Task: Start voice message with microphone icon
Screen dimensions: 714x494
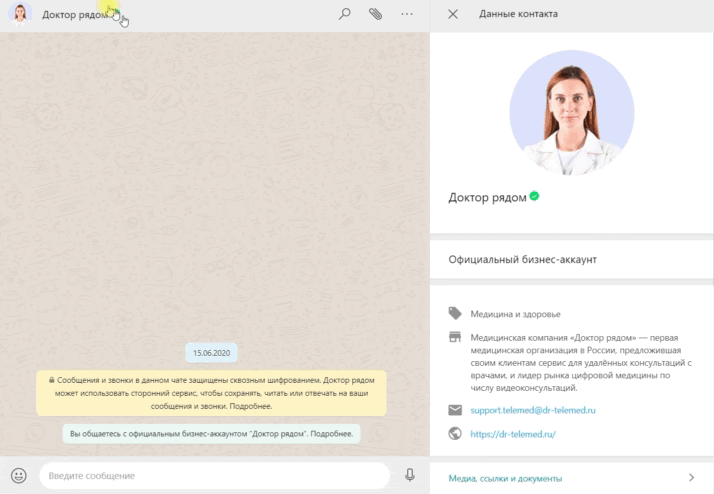Action: click(410, 475)
